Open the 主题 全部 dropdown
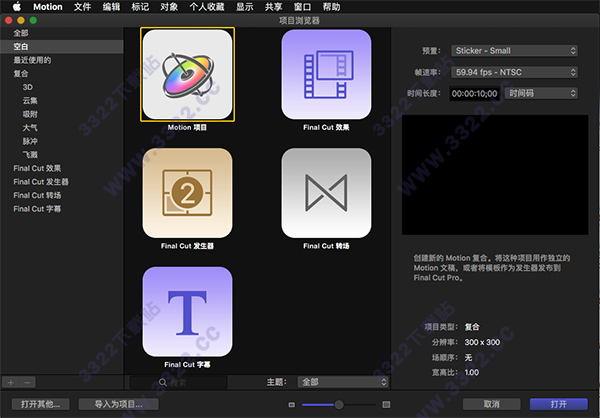The height and width of the screenshot is (418, 600). (x=343, y=382)
